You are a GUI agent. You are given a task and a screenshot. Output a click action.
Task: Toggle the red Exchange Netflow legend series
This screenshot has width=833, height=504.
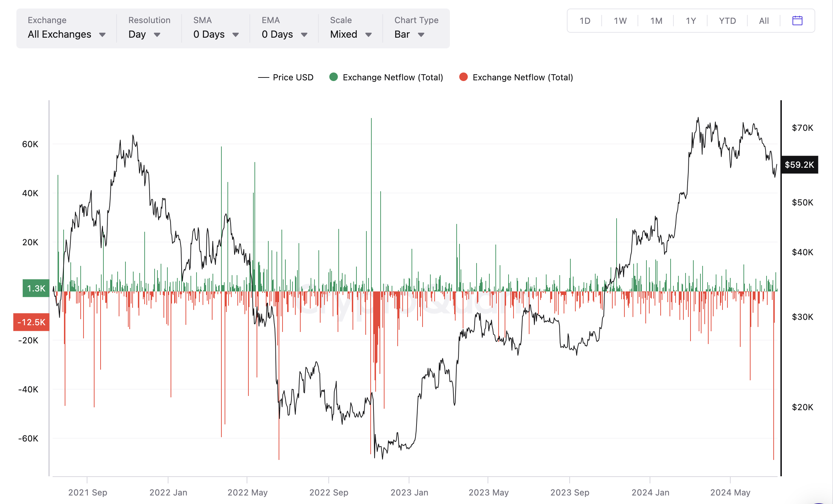point(516,77)
